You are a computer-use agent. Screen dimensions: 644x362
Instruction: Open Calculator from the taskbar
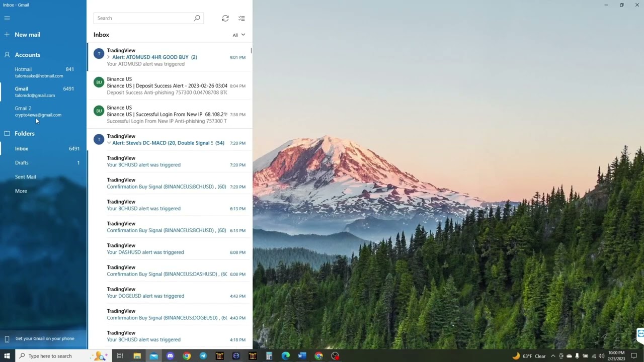tap(269, 356)
